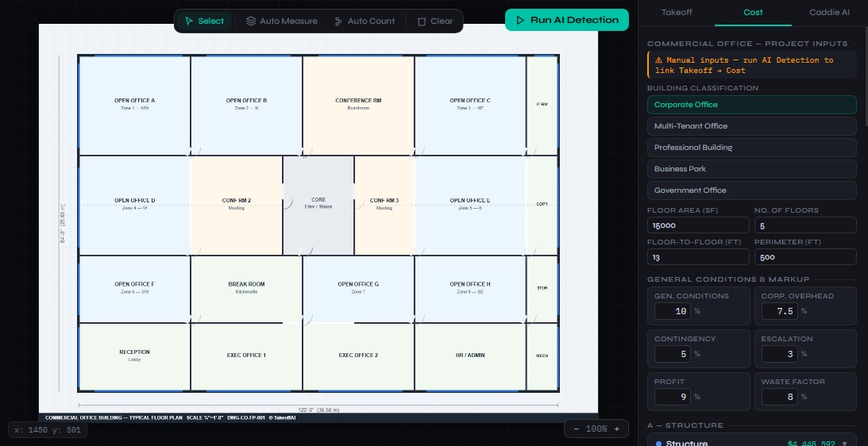Open the Caddie AI tab
Viewport: 868px width, 446px height.
coord(829,13)
